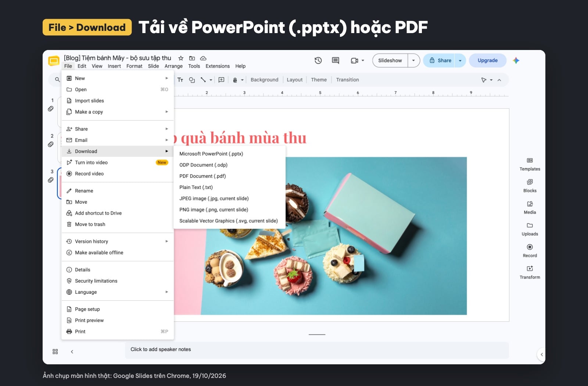Click to add speaker notes field
The image size is (588, 386).
[x=317, y=350]
